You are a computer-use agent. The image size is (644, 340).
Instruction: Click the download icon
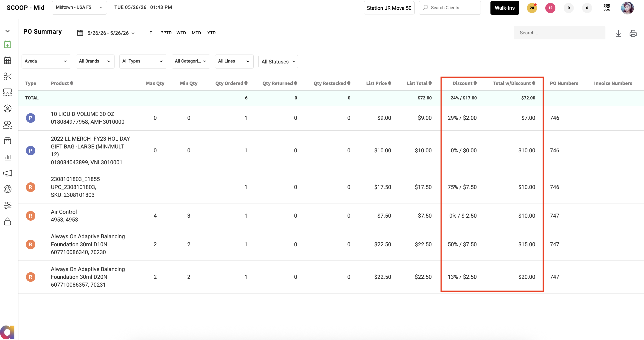coord(618,33)
